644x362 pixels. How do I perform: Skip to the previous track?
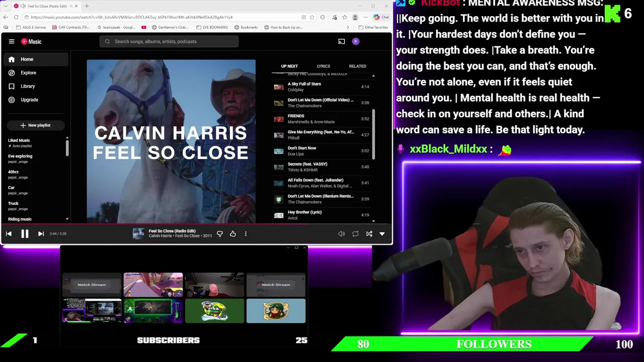click(x=9, y=234)
